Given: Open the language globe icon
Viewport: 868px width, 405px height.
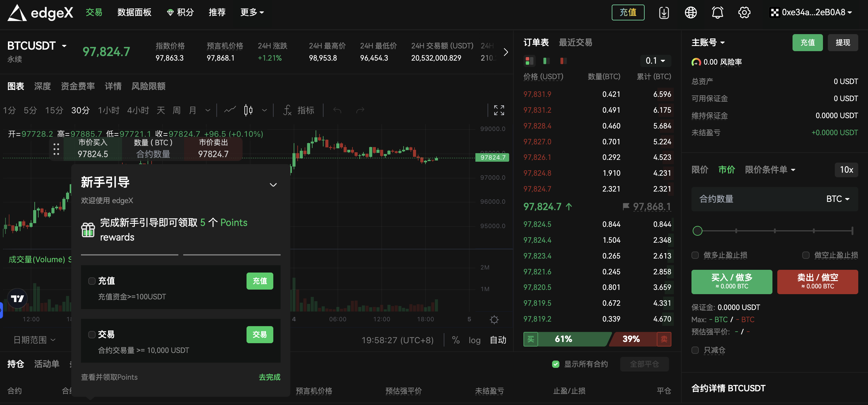Looking at the screenshot, I should [691, 12].
